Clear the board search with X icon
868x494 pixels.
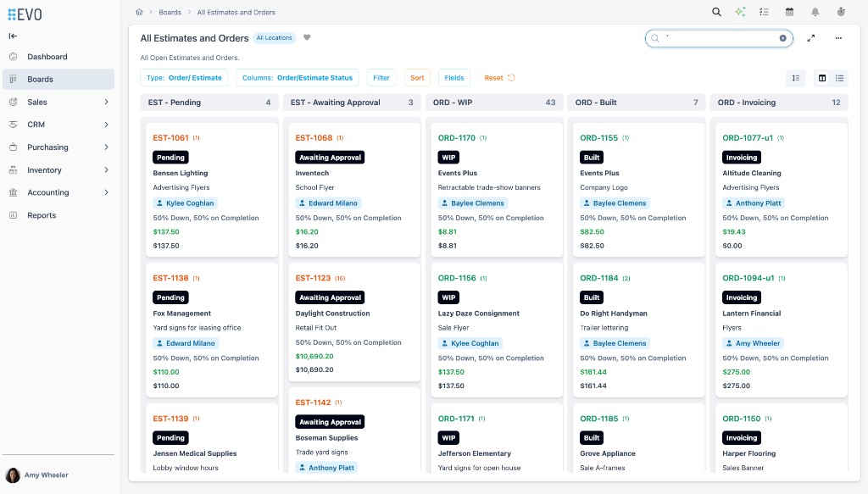pyautogui.click(x=782, y=38)
